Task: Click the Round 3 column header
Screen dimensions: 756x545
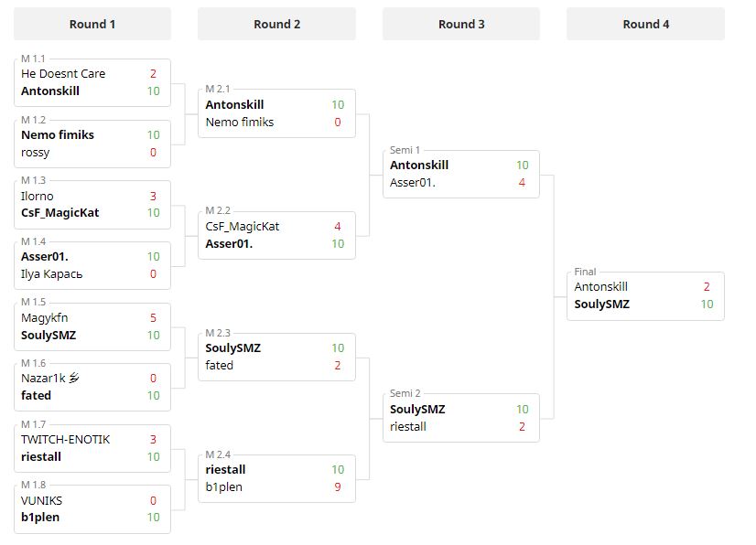Action: pos(461,25)
